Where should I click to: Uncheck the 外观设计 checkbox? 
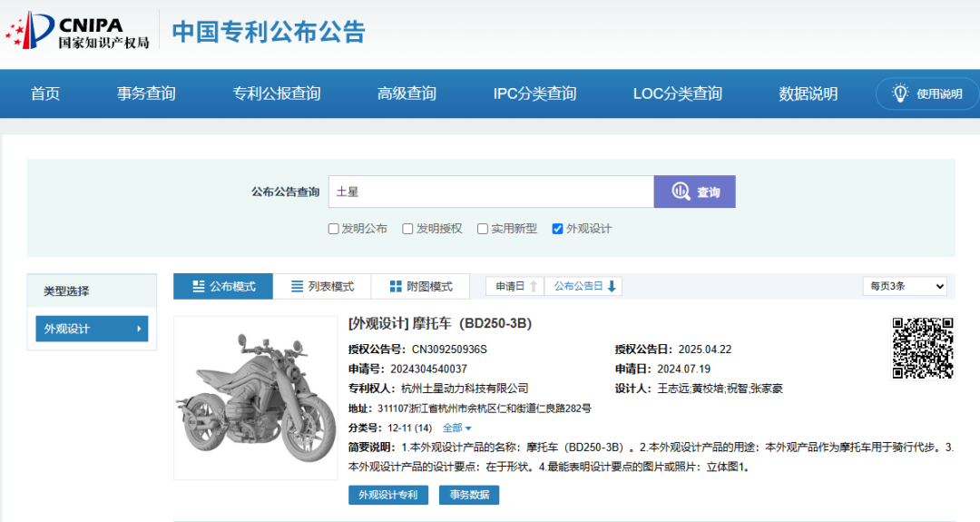point(557,229)
